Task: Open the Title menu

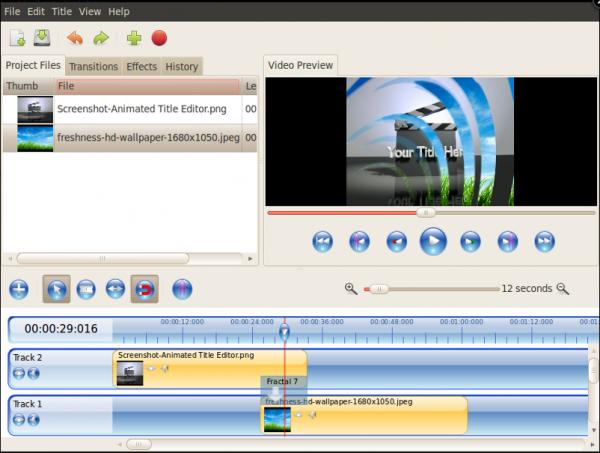Action: [x=62, y=11]
